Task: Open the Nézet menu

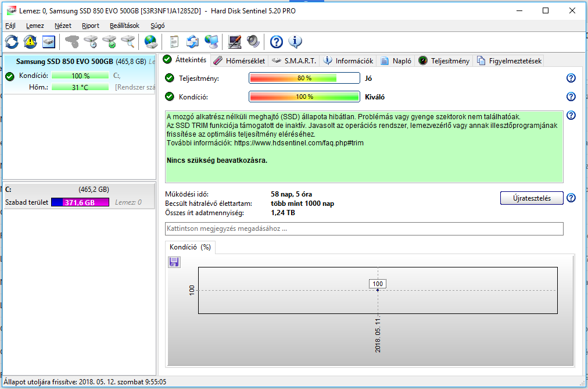Action: (x=63, y=26)
